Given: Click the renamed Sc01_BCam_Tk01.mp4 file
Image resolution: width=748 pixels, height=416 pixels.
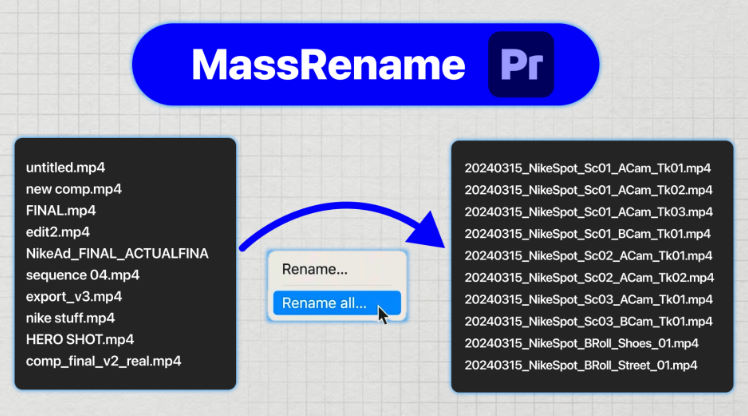Looking at the screenshot, I should coord(588,233).
